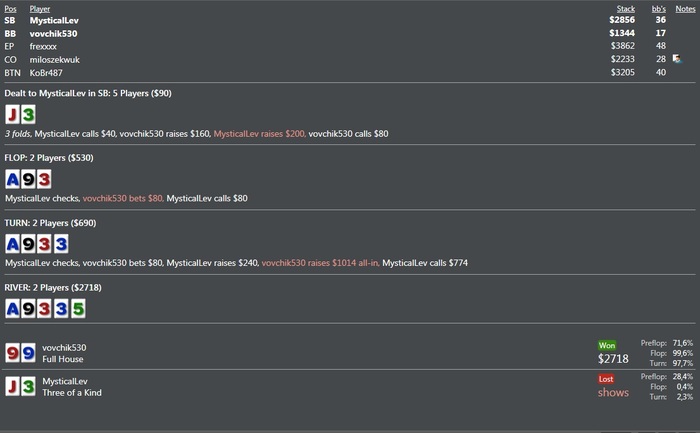Sort by the Stack column header

625,8
